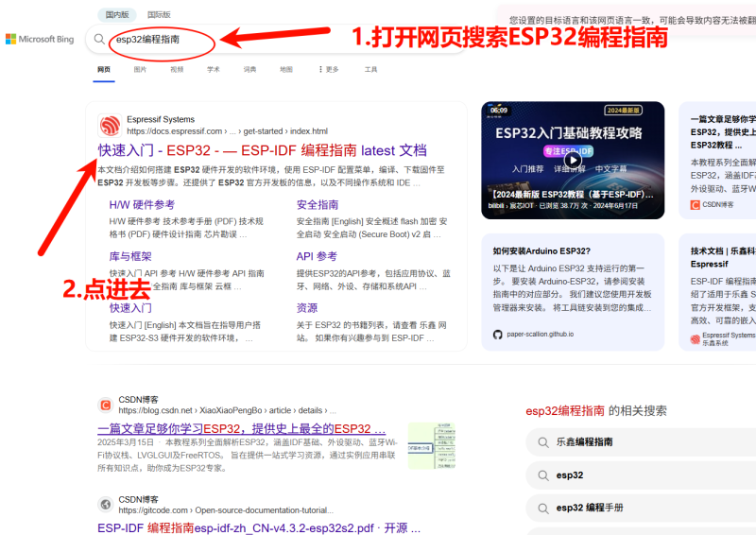Click the Microsoft Bing logo

point(40,39)
